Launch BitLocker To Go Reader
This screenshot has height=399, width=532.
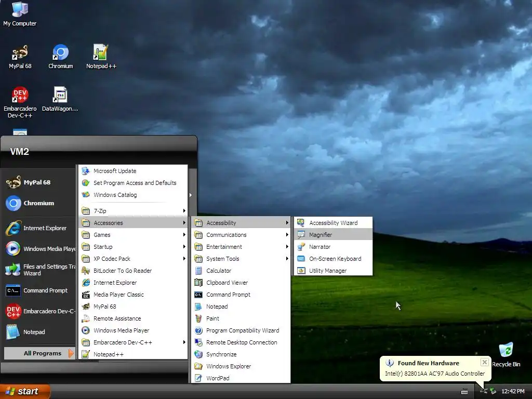coord(133,271)
